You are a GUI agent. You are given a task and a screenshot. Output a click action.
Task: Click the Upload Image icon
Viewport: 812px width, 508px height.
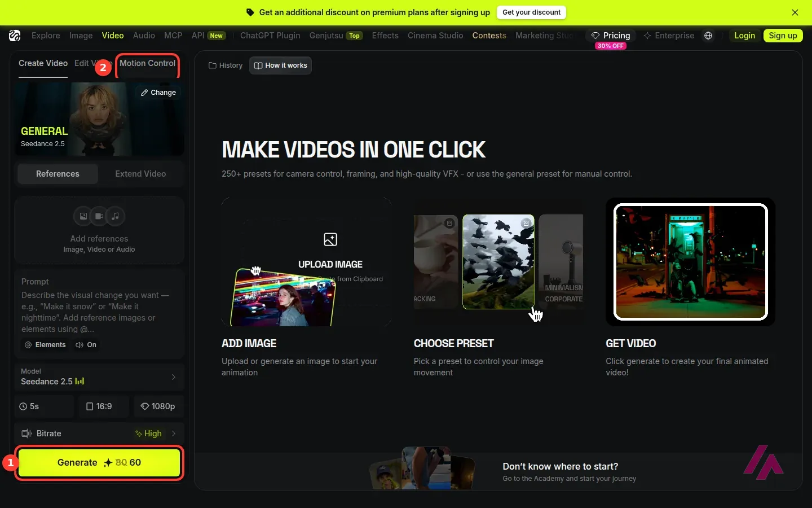point(330,239)
